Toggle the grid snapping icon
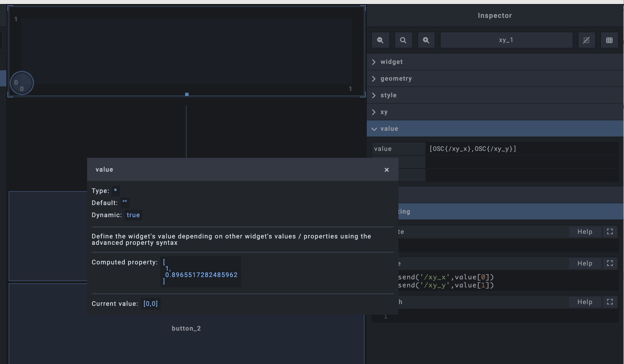 (x=586, y=40)
